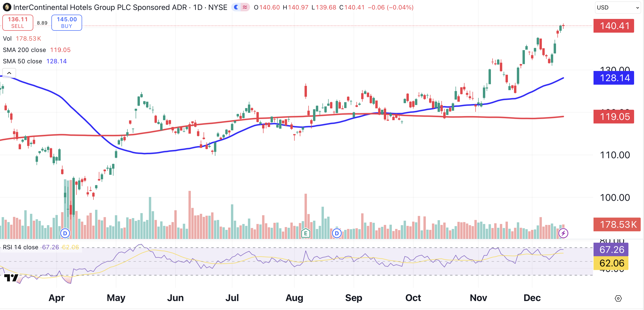
Task: Click the pink delayed-data wave icon
Action: (x=245, y=7)
